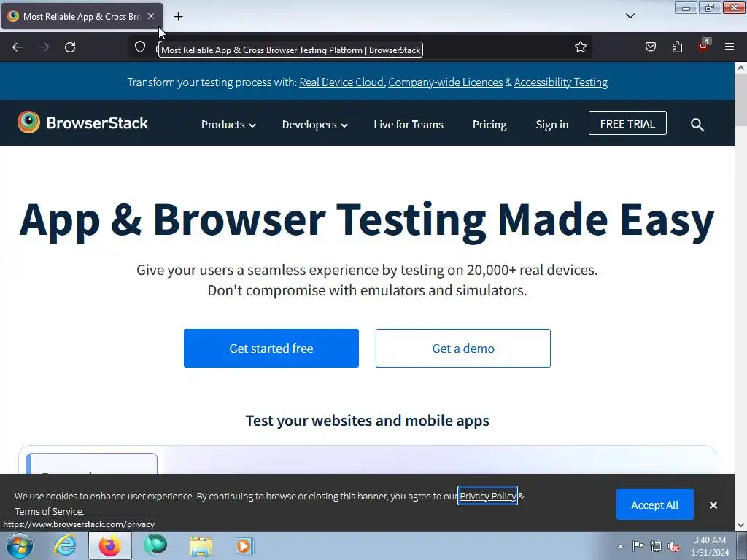
Task: Accept All cookies
Action: tap(654, 505)
